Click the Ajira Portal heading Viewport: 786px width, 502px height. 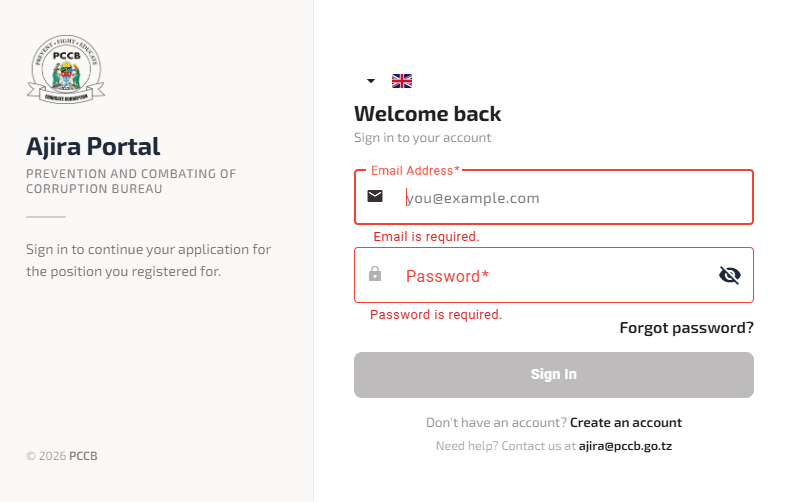(93, 147)
